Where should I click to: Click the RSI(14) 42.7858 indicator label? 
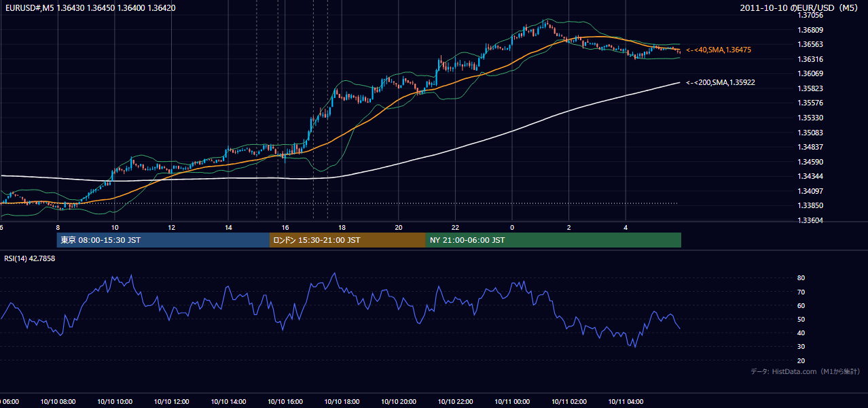pos(30,258)
